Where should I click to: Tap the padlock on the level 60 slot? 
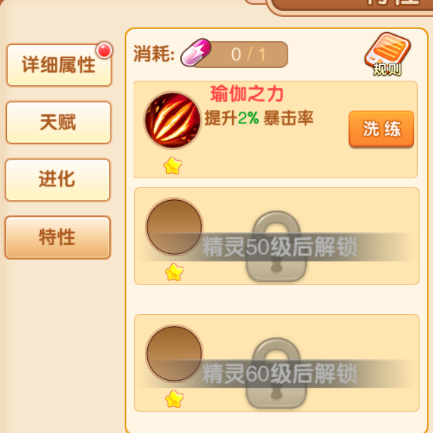(276, 373)
